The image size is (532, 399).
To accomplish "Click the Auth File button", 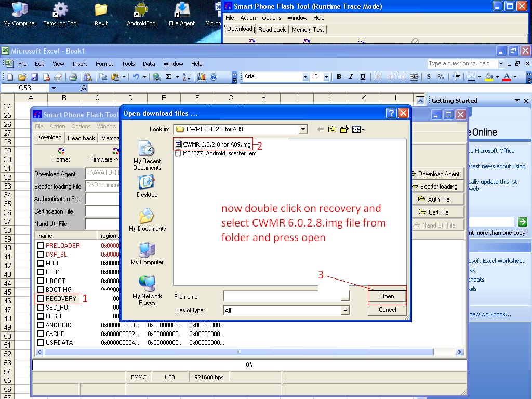I will tap(437, 199).
